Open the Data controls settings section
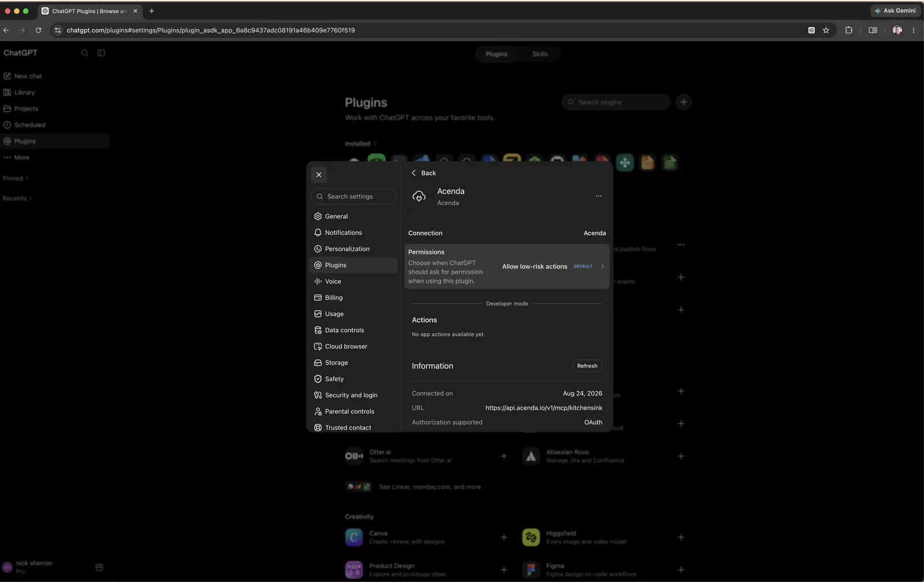This screenshot has height=582, width=924. point(354,330)
